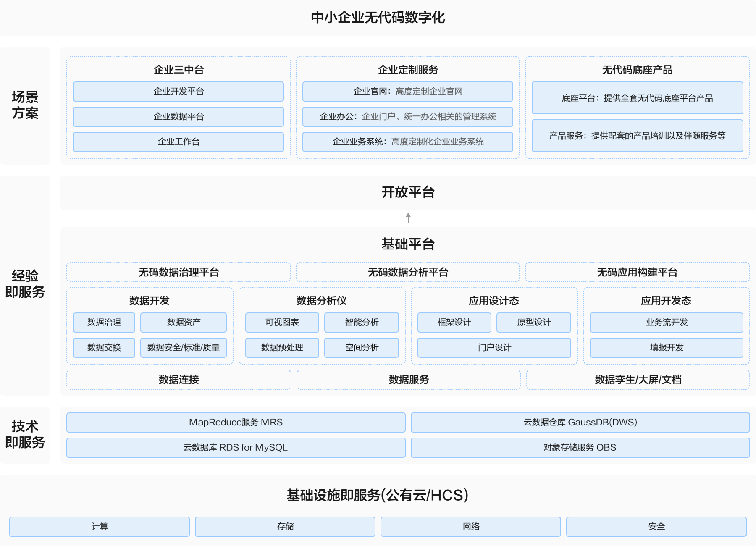756x546 pixels.
Task: Select 云数据仓库 GaussDB(DWS) box
Action: 580,423
